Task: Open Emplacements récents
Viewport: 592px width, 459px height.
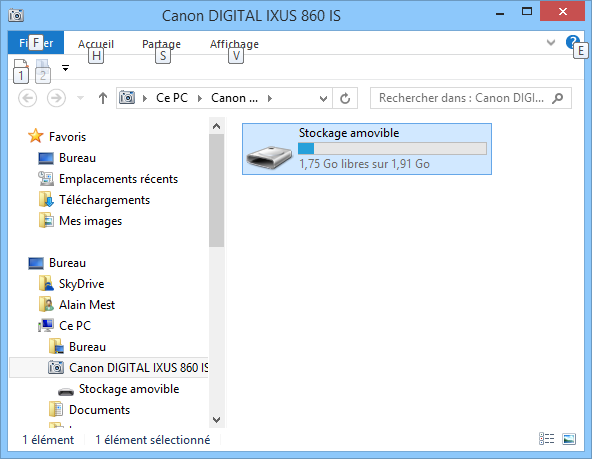Action: pyautogui.click(x=118, y=179)
